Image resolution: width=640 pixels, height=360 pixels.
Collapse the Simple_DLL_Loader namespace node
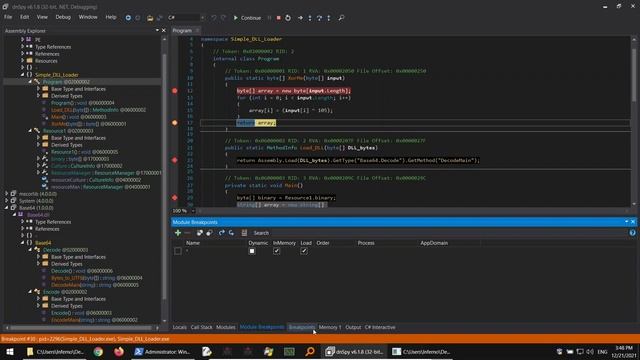[x=22, y=75]
